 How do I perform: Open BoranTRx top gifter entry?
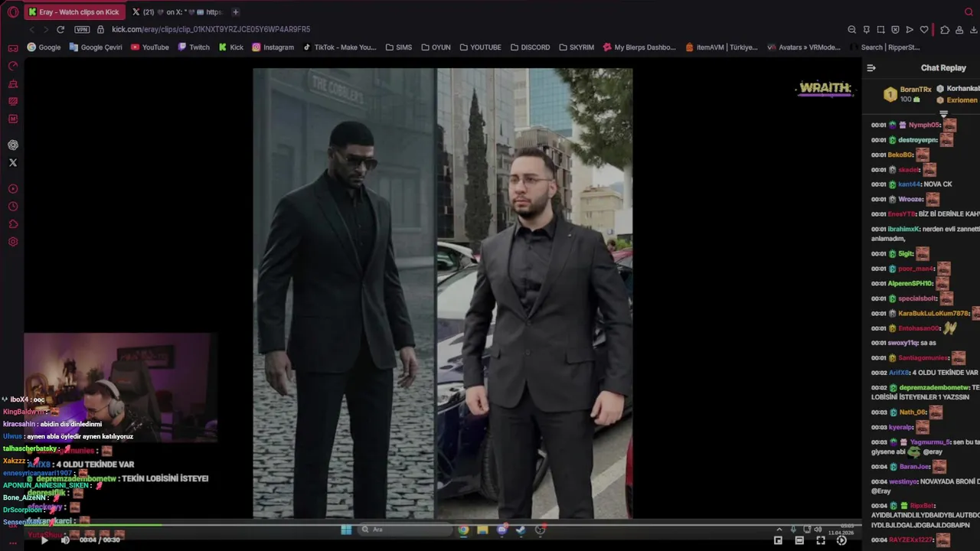(908, 94)
